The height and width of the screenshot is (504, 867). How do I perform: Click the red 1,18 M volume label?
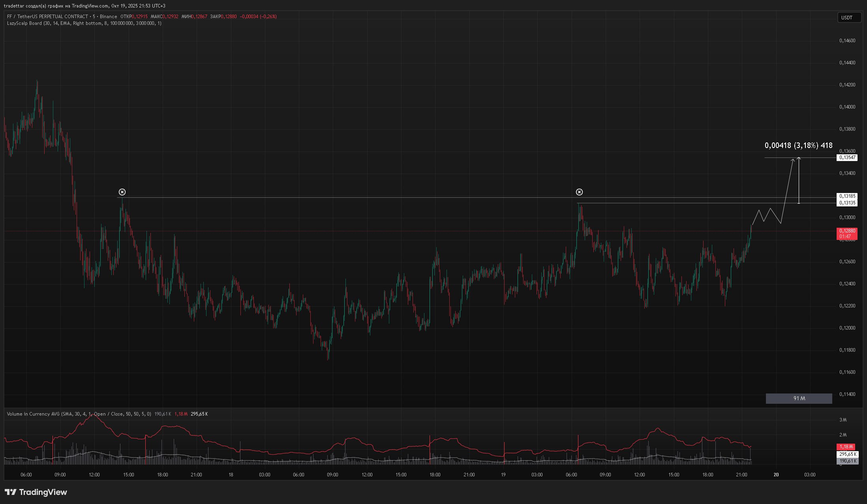coord(846,447)
